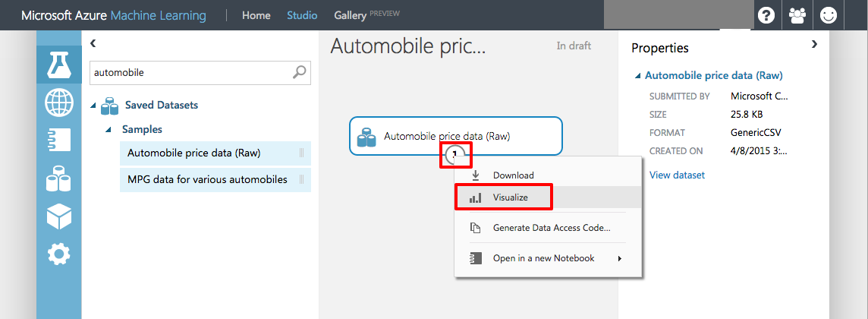Screen dimensions: 868x319
Task: Choose Download in the context menu
Action: (x=514, y=175)
